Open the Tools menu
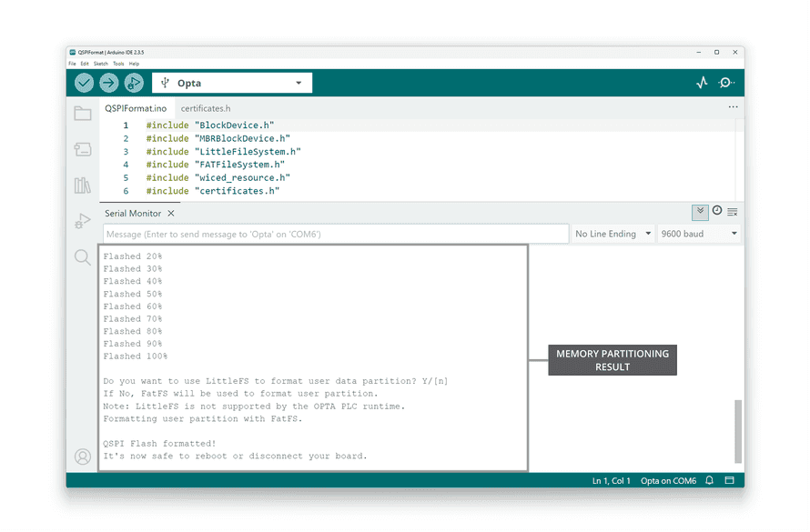The image size is (810, 532). pos(118,63)
